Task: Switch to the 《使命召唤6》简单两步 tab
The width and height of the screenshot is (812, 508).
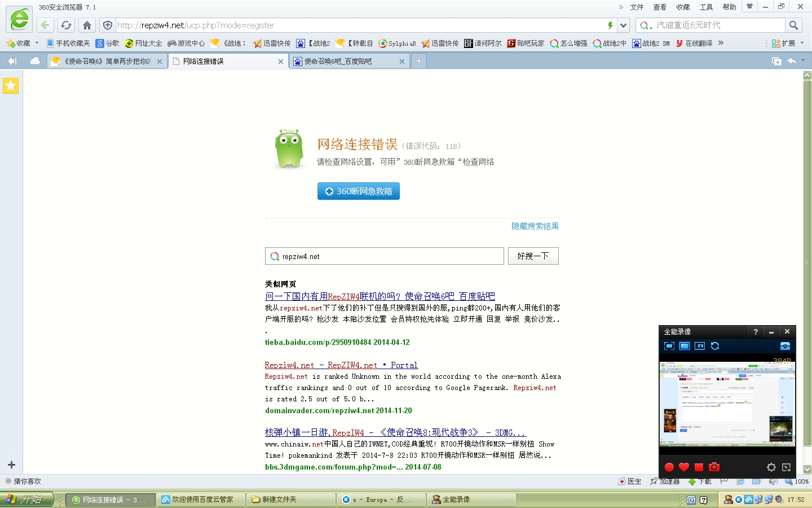Action: coord(107,61)
